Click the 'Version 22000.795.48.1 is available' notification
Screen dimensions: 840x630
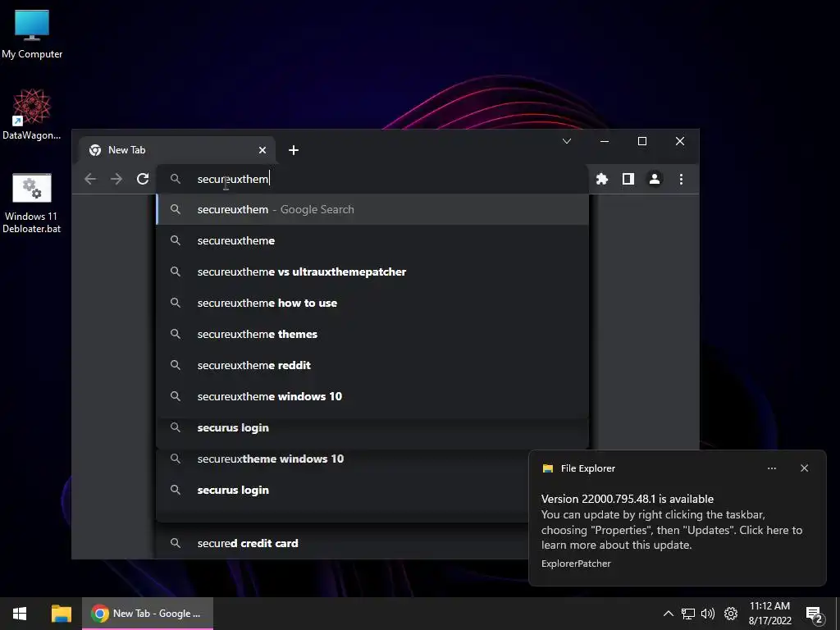pos(628,499)
